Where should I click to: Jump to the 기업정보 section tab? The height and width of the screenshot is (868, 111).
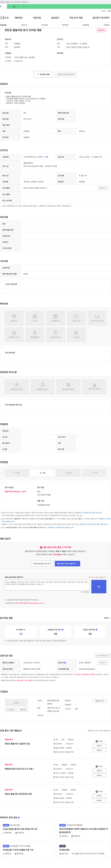coord(106,25)
